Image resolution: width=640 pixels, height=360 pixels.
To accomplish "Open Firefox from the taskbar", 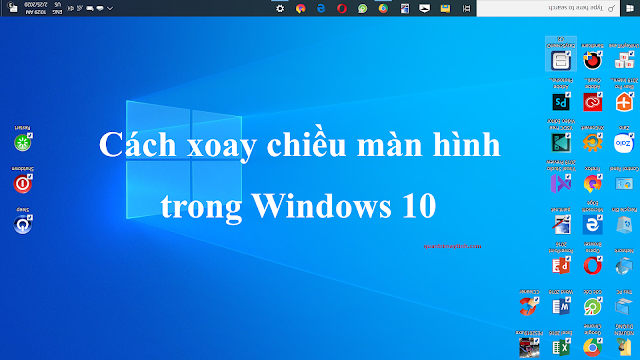I will tap(300, 8).
